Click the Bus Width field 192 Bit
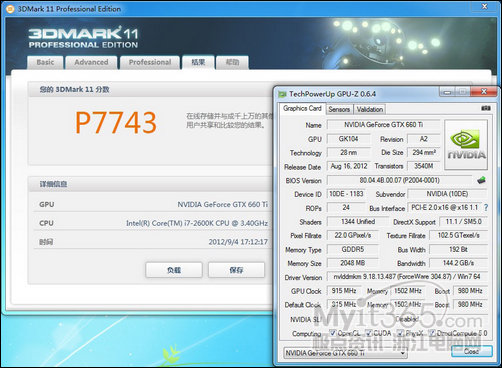Screen dimensions: 502x368 click(x=459, y=249)
